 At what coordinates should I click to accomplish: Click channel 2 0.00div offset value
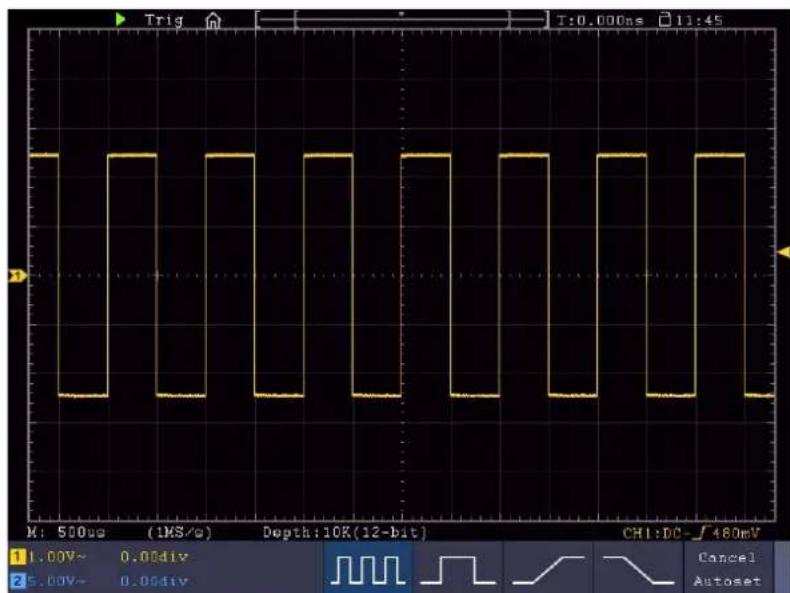tap(154, 581)
